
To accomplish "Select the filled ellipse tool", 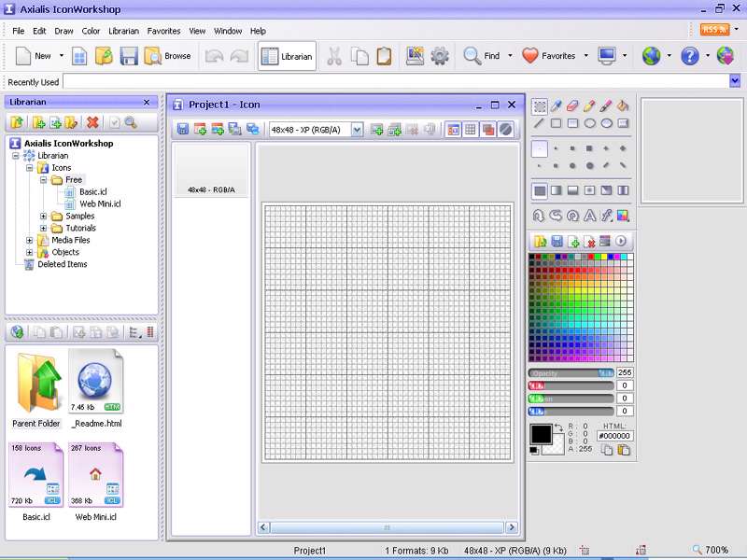I will coord(606,123).
